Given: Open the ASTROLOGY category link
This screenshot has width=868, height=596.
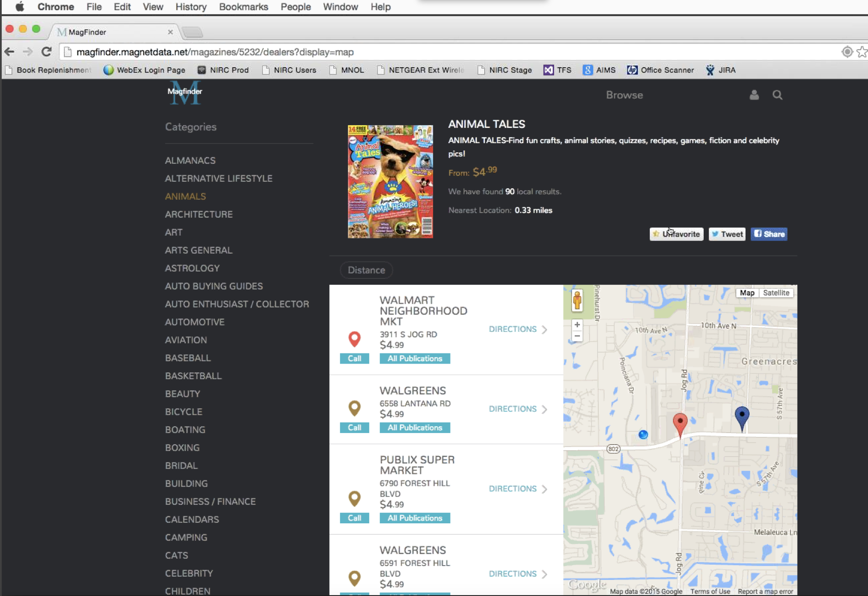Looking at the screenshot, I should pos(192,268).
